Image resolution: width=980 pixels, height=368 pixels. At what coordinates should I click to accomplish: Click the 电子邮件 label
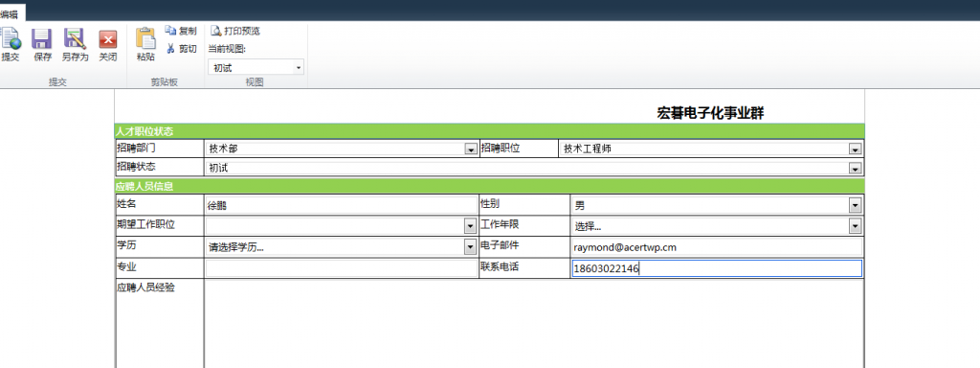500,244
